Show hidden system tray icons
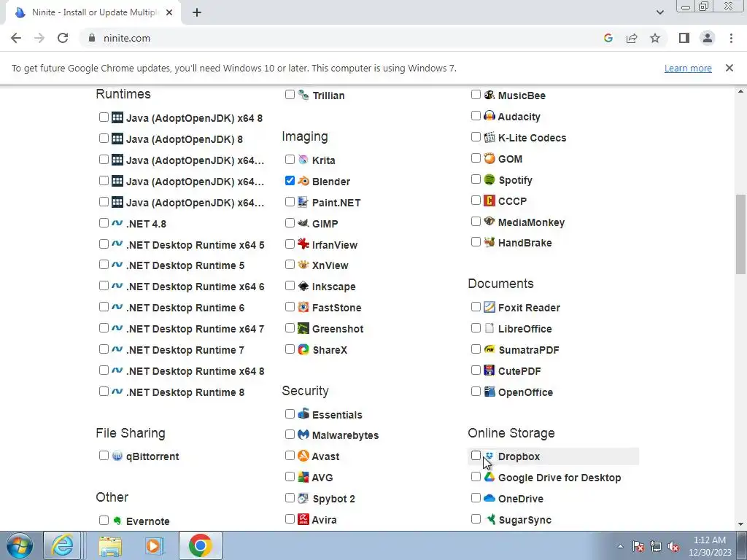 click(x=620, y=546)
